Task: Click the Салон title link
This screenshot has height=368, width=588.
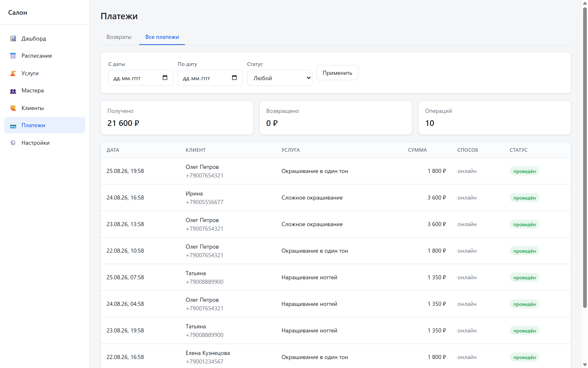Action: tap(18, 13)
